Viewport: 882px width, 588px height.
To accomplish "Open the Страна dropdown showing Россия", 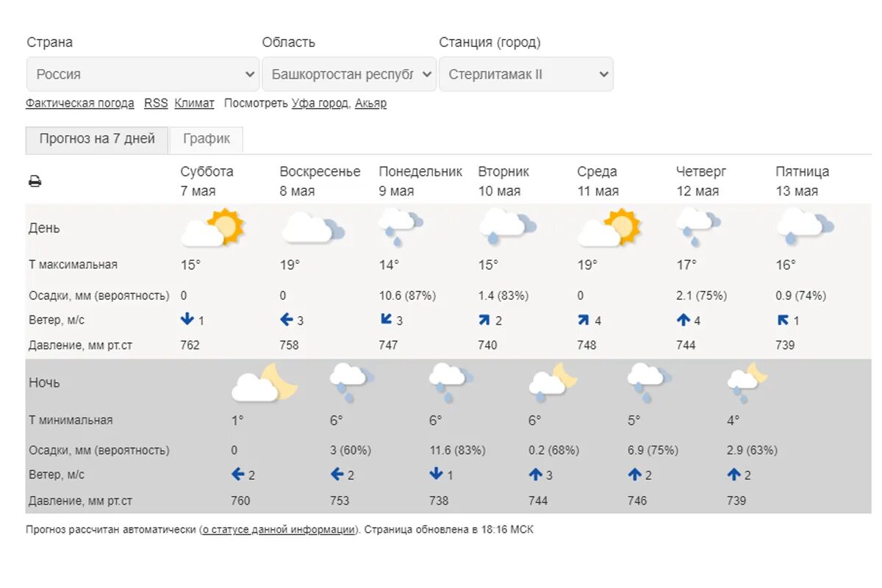I will click(x=143, y=74).
